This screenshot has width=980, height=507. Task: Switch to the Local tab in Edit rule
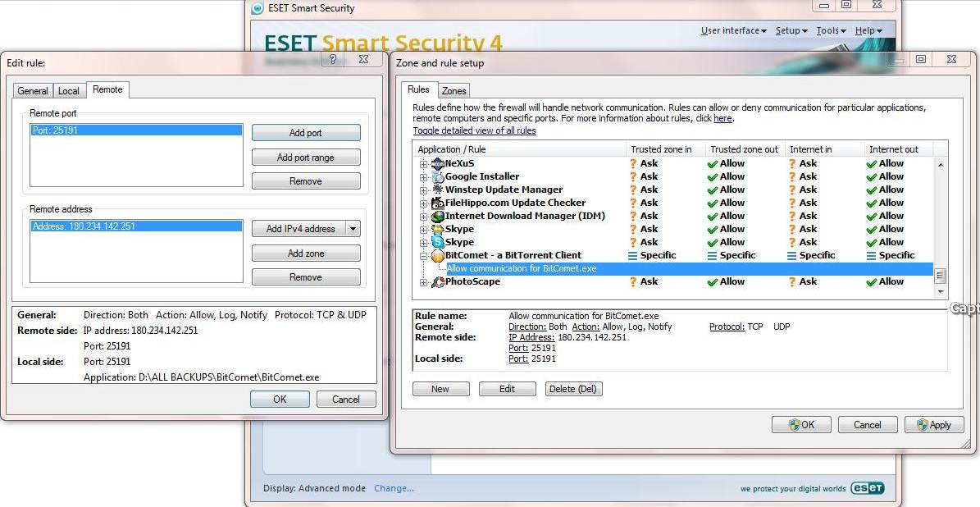coord(69,90)
